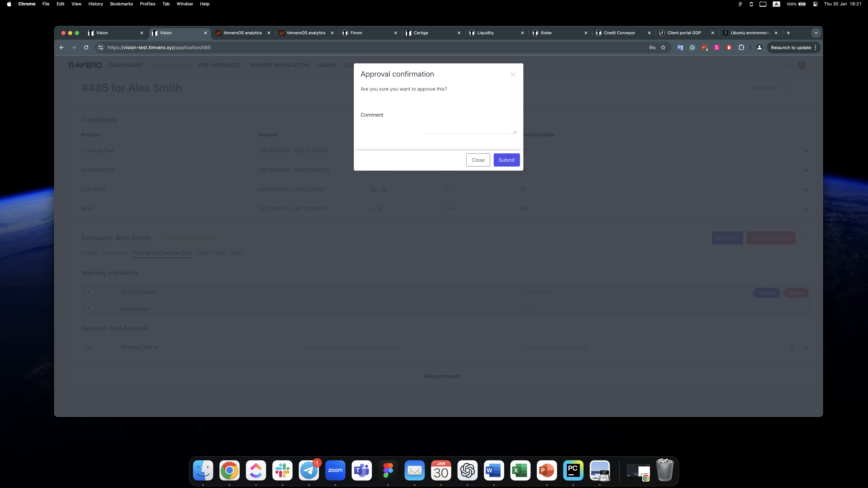Toggle the bookmark star for this page
The image size is (868, 488).
point(663,47)
